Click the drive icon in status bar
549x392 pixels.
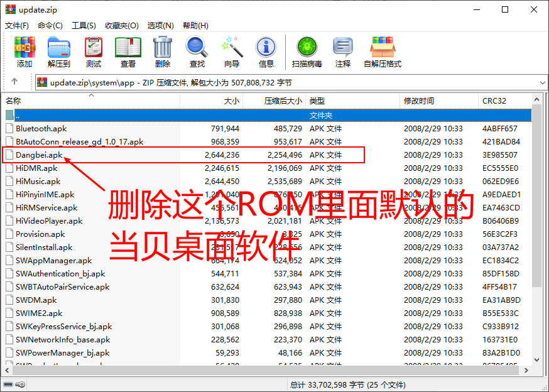[8, 384]
